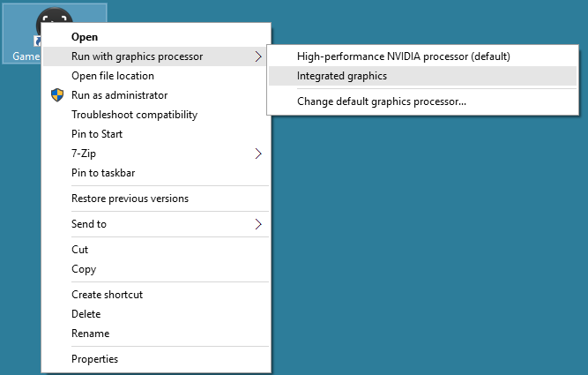Viewport: 588px width, 375px height.
Task: Click Delete in the context menu
Action: point(86,314)
